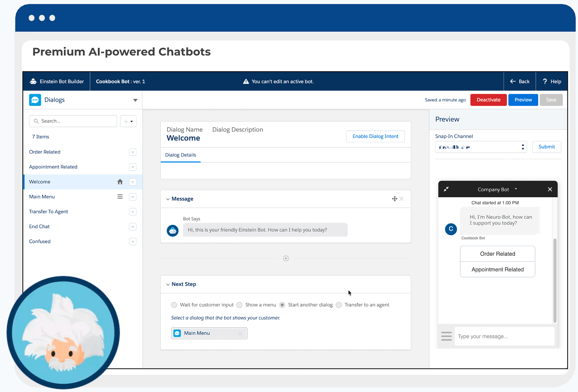Click the search magnifier icon
Image resolution: width=578 pixels, height=392 pixels.
point(36,121)
